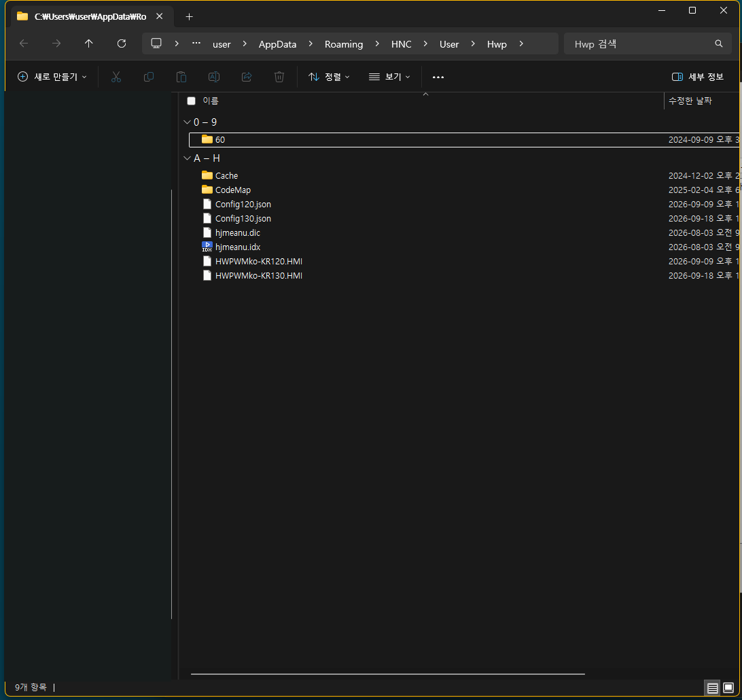
Task: Switch to details list view icon
Action: click(x=712, y=688)
